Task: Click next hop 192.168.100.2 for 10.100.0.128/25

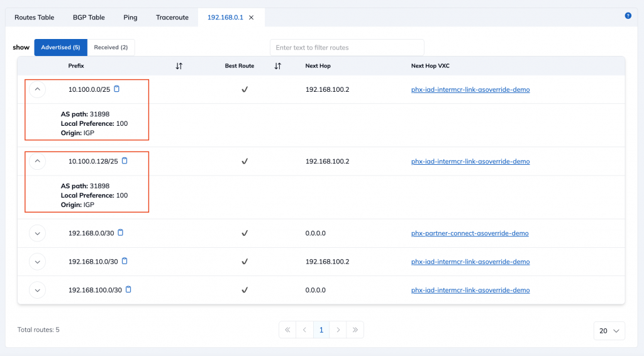Action: pos(327,162)
